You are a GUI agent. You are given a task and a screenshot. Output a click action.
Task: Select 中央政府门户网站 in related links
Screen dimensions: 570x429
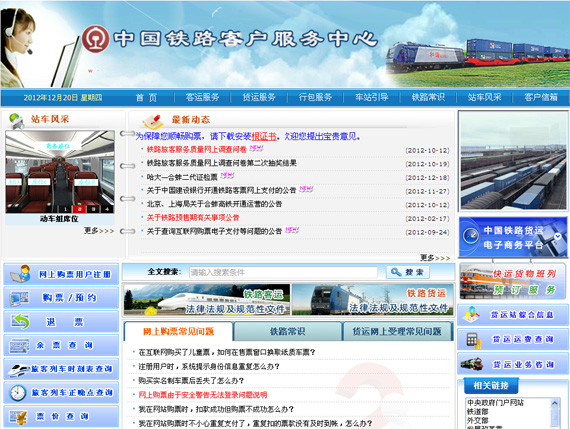495,403
